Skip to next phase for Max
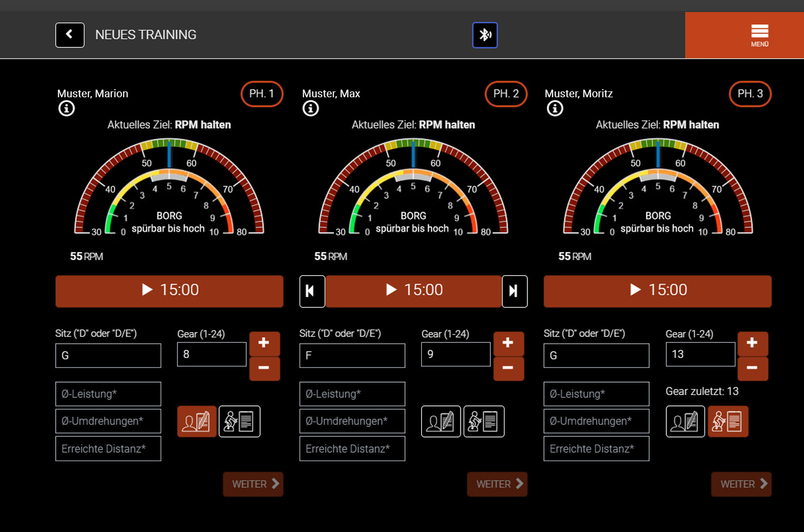Viewport: 804px width, 532px height. click(x=514, y=291)
